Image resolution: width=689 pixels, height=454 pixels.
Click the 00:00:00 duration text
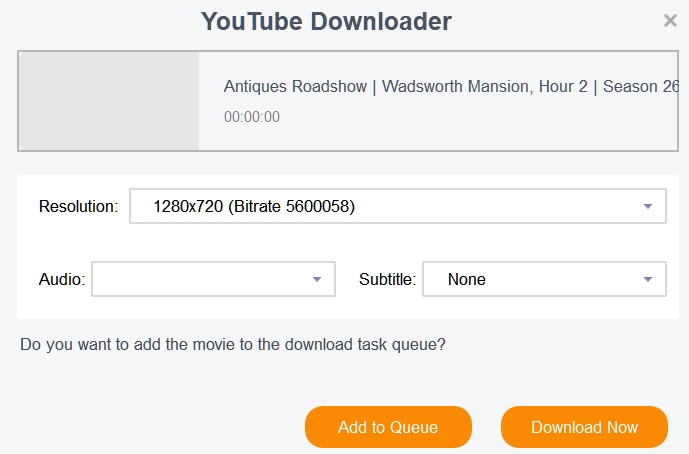[252, 117]
